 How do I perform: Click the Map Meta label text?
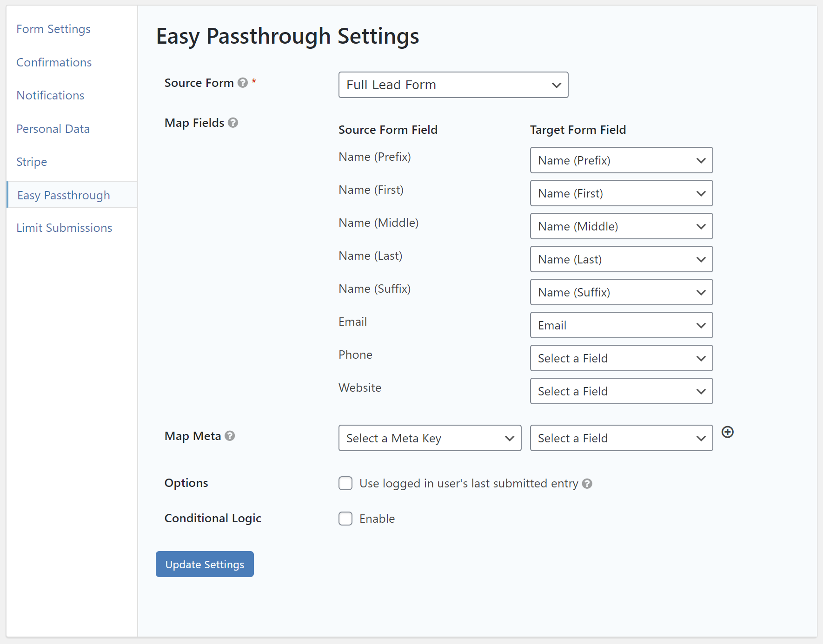(192, 436)
